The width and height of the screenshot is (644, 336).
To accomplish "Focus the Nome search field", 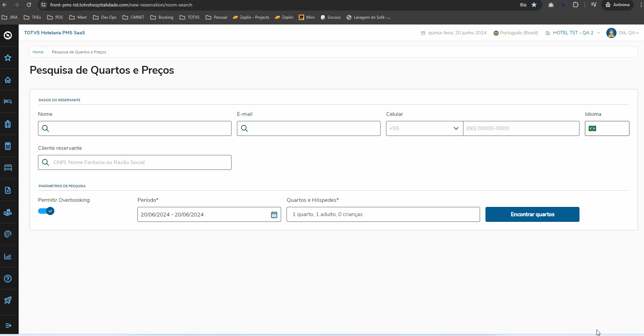I will pos(135,128).
